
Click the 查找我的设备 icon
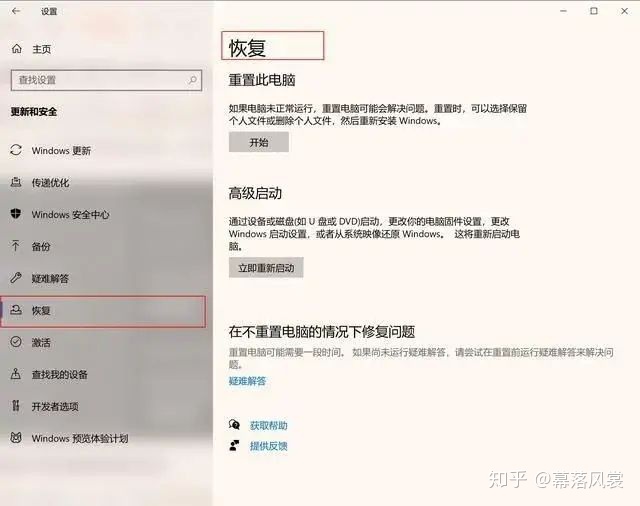[x=16, y=374]
